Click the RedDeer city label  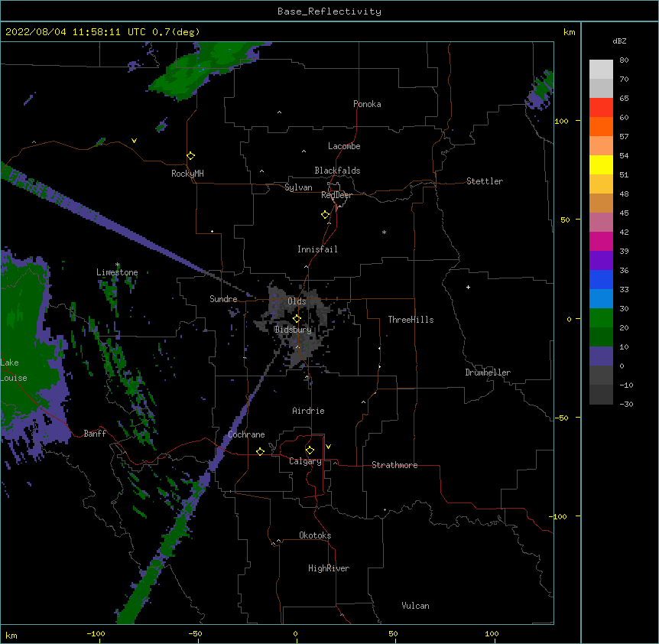tap(336, 195)
